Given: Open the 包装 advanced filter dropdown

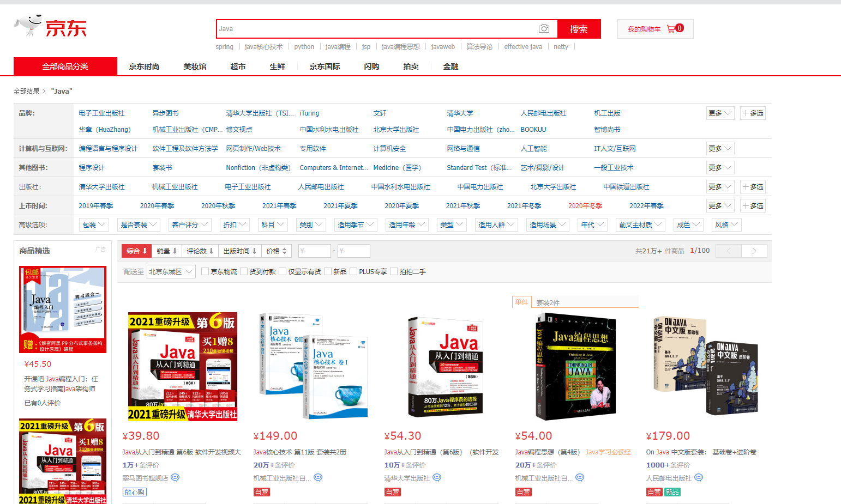Looking at the screenshot, I should (94, 224).
